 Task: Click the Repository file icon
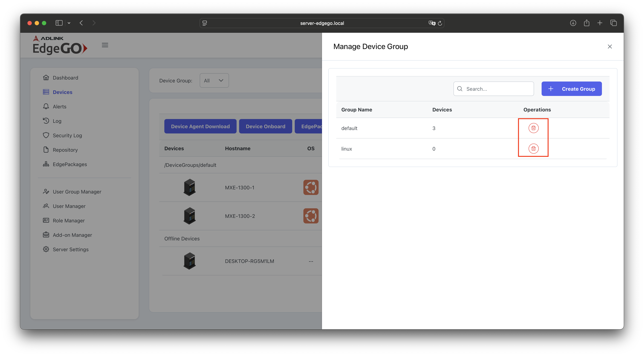point(46,150)
